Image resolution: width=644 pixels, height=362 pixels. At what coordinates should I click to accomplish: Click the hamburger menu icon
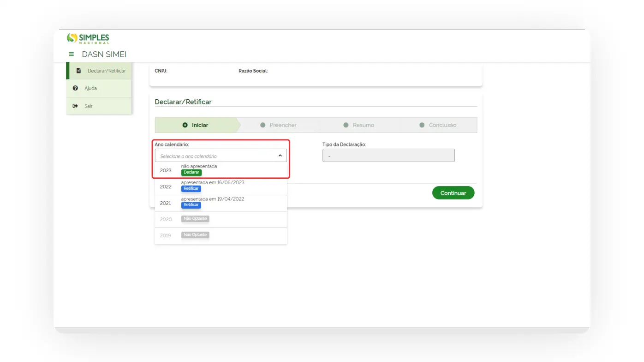(72, 54)
